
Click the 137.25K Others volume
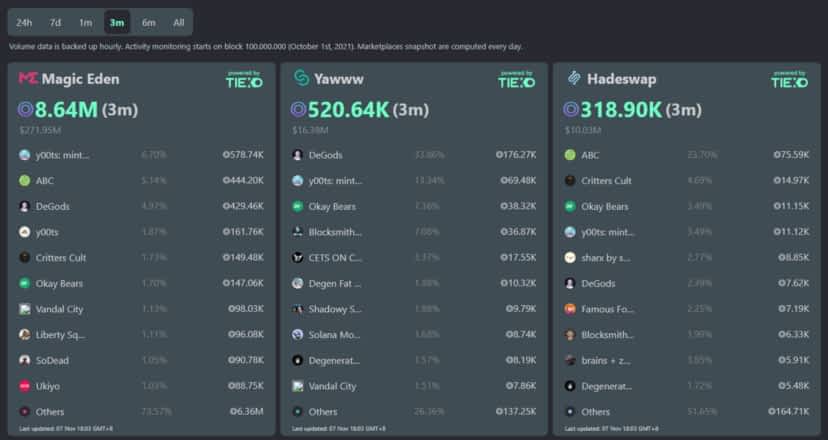pos(516,411)
